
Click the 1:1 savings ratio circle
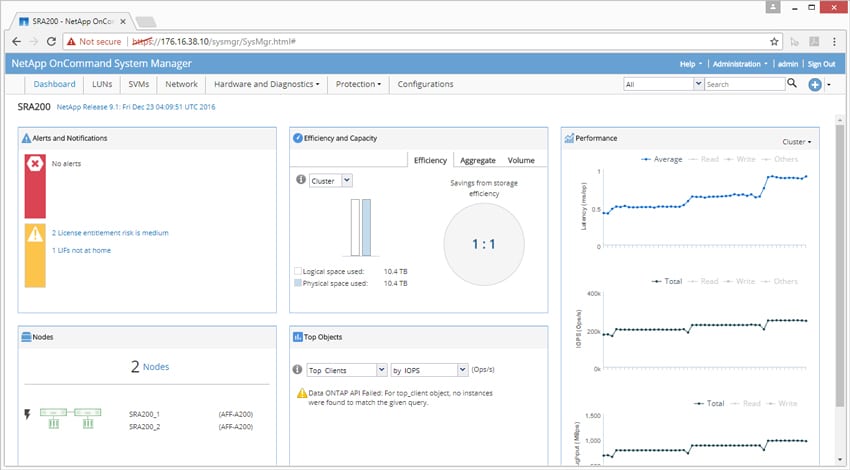tap(484, 244)
